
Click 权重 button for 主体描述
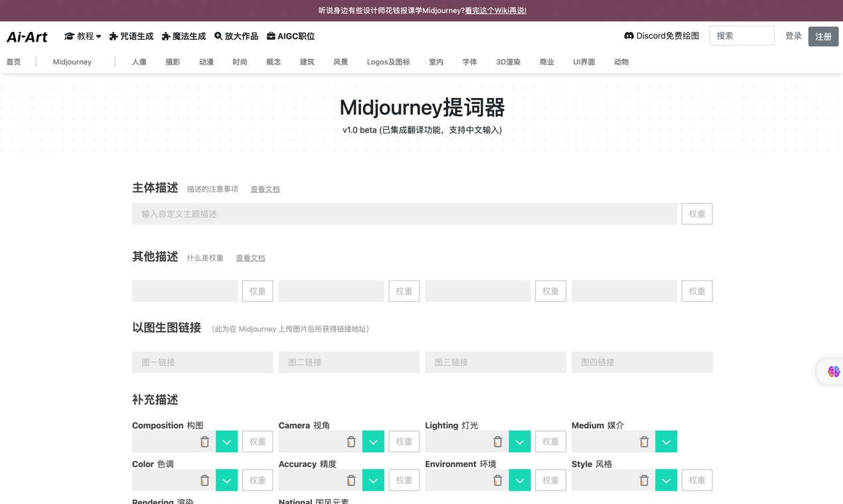coord(697,214)
